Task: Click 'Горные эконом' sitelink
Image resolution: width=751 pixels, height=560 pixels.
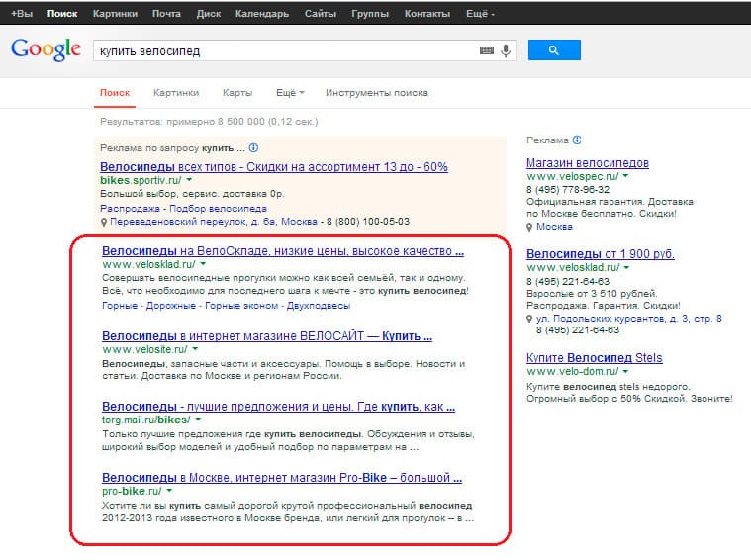Action: [241, 306]
